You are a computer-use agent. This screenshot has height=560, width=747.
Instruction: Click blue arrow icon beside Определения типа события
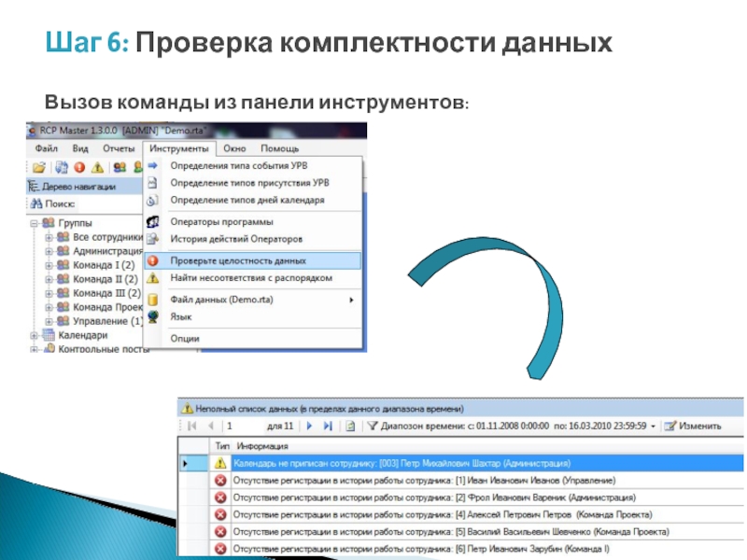152,166
